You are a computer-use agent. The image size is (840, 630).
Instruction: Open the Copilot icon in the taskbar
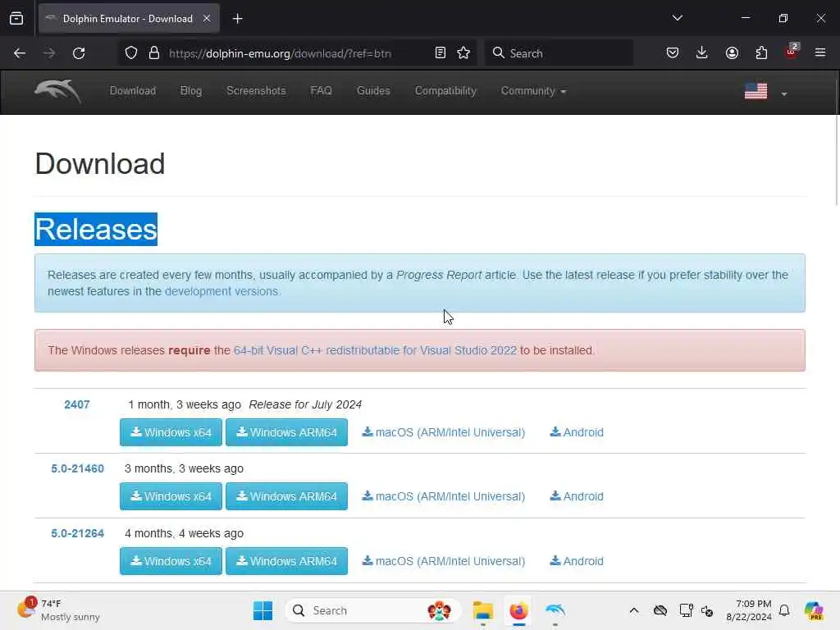coord(814,610)
